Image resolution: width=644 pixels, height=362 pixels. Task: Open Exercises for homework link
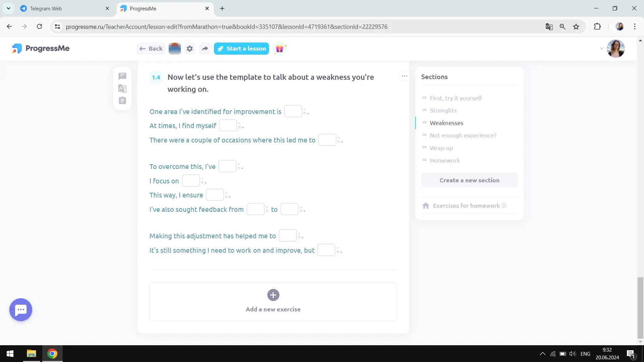click(466, 206)
